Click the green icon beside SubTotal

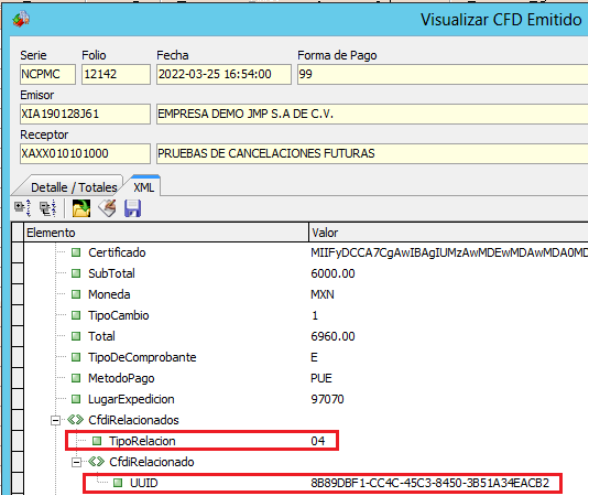(x=76, y=274)
